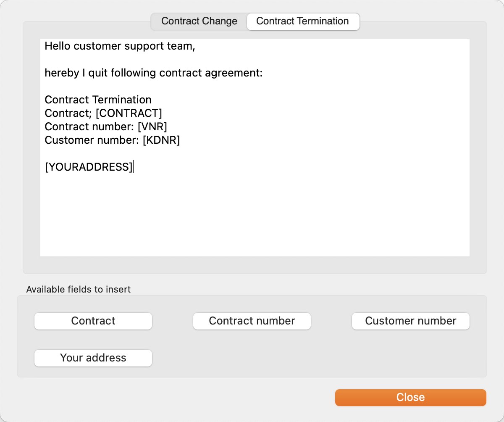Click the 'Customer number:' text in the template
This screenshot has width=504, height=422.
(92, 140)
